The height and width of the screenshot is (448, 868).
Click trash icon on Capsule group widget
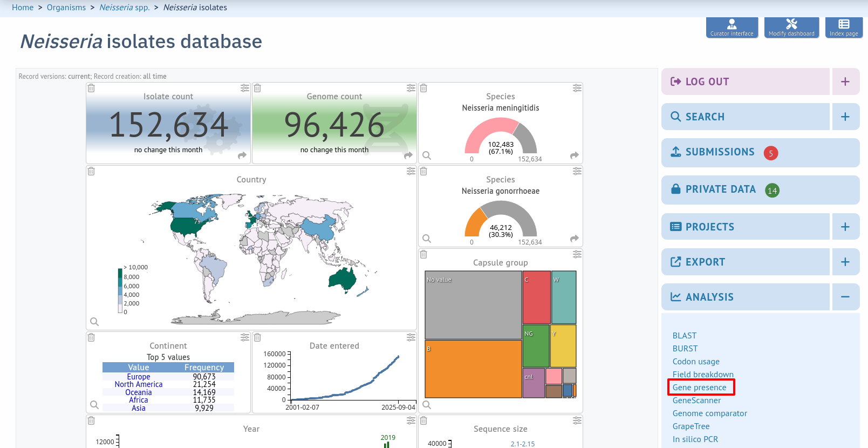(423, 254)
